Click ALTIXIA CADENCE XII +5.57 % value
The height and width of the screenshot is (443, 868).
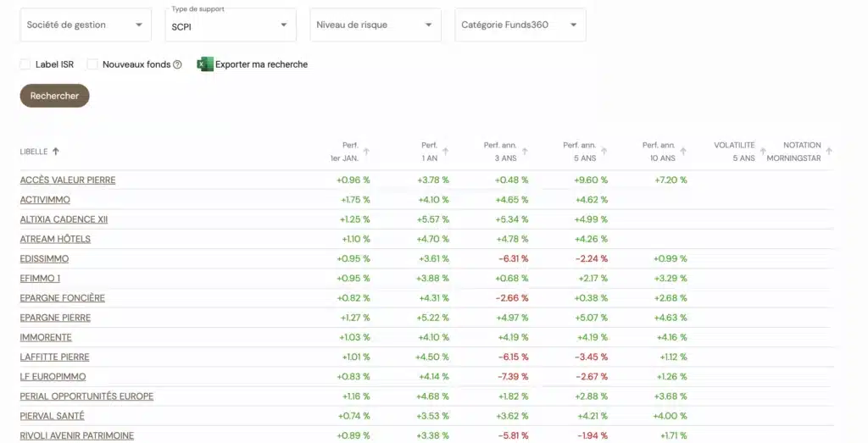pyautogui.click(x=433, y=219)
